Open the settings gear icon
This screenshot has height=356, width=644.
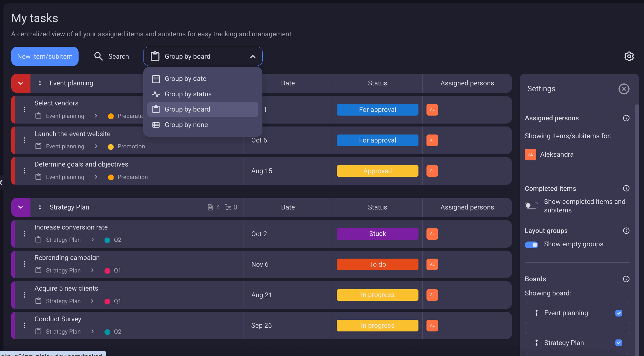(629, 56)
